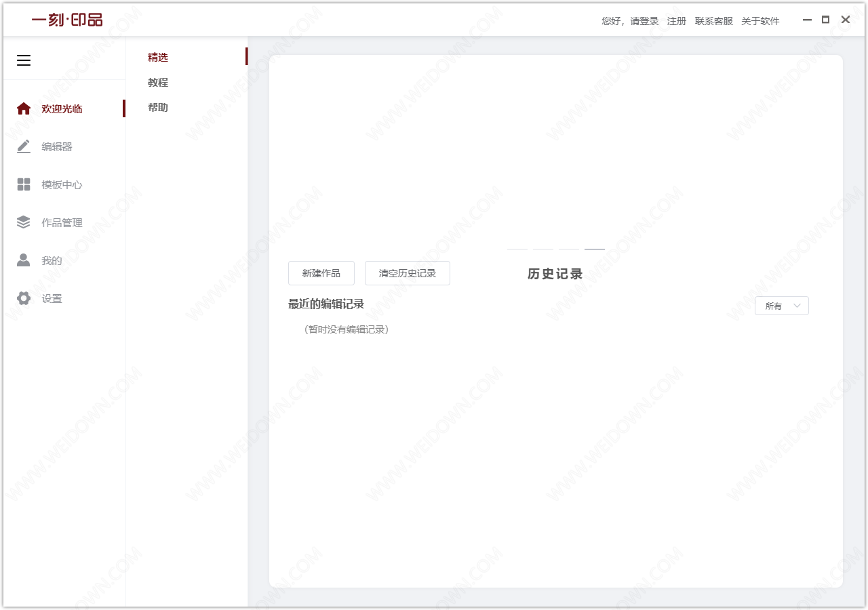Open the 欢迎光临 sidebar item
Image resolution: width=868 pixels, height=610 pixels.
click(64, 108)
